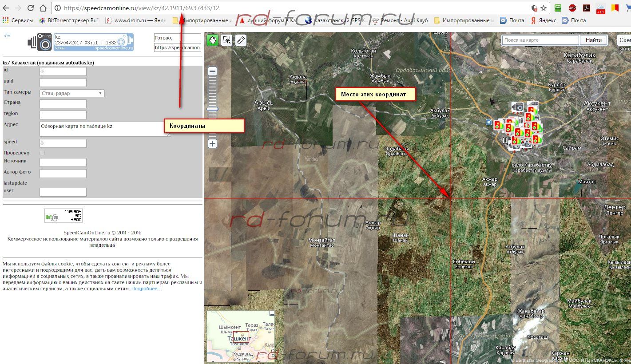
Task: Bookmark this page with the star icon
Action: pyautogui.click(x=544, y=8)
